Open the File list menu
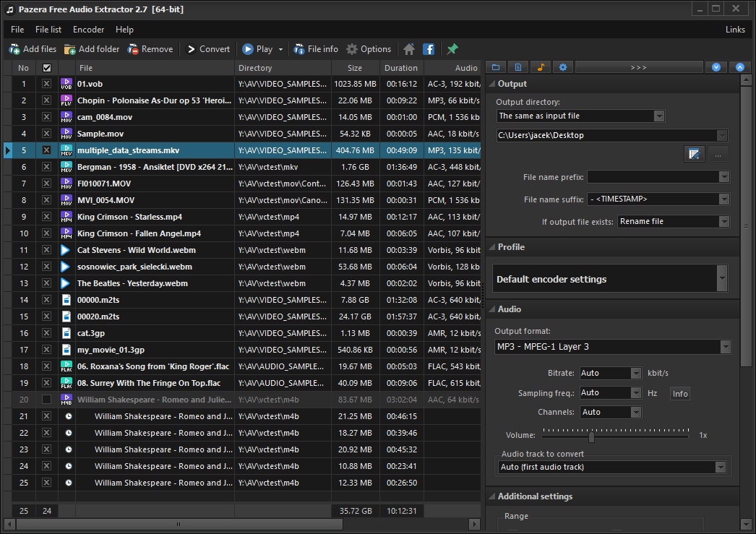Viewport: 756px width, 534px height. (48, 30)
